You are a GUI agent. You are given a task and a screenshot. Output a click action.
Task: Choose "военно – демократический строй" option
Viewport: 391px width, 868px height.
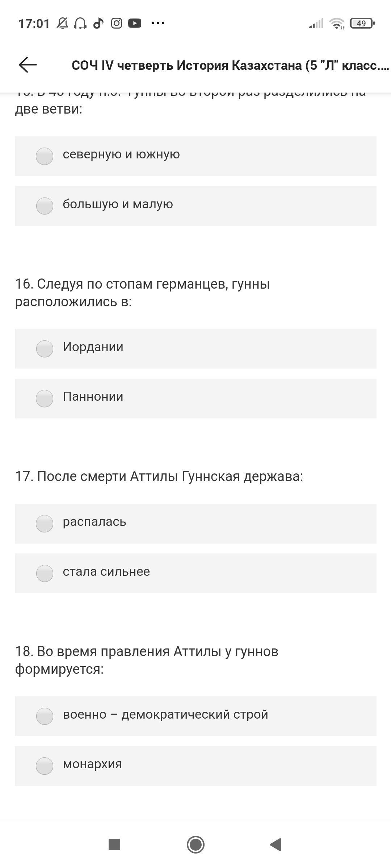pos(195,716)
